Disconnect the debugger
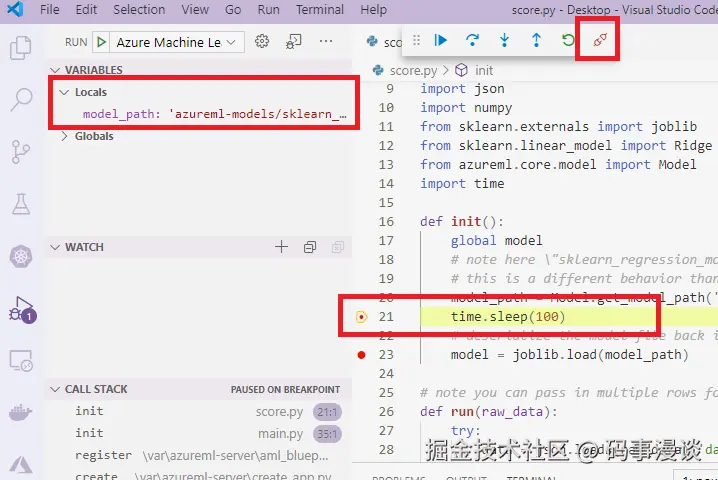This screenshot has height=480, width=718. tap(600, 40)
